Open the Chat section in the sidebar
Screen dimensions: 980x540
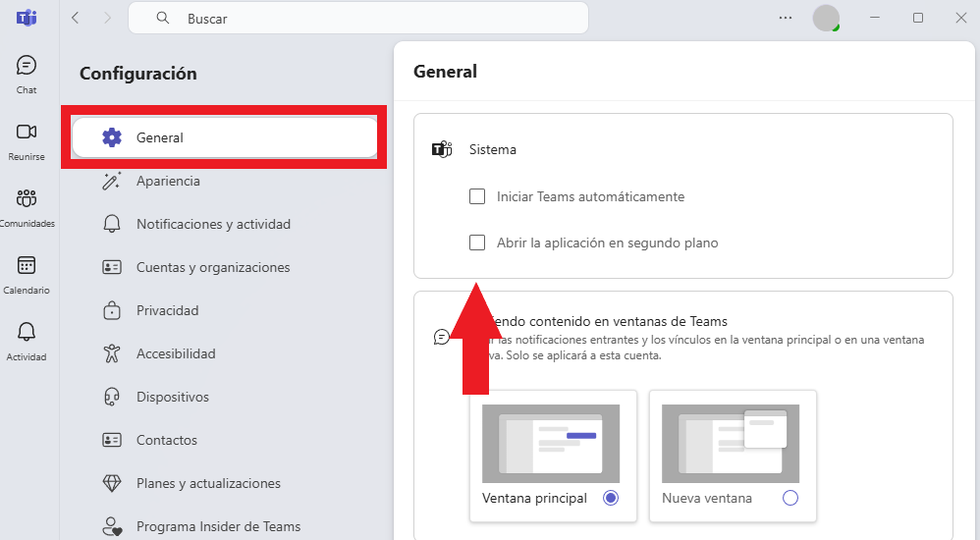(27, 75)
